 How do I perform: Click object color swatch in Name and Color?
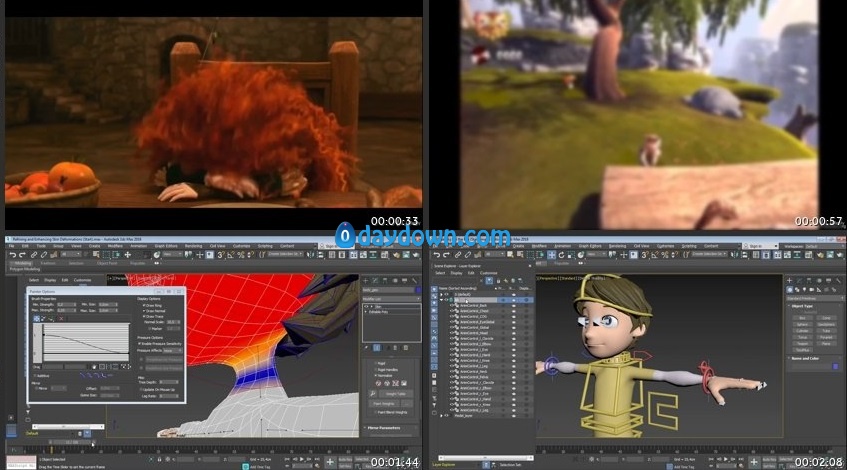click(835, 366)
